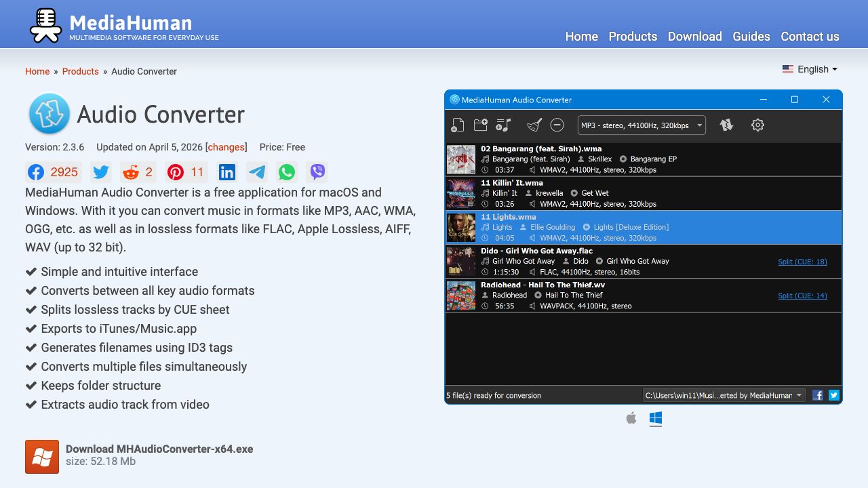This screenshot has height=488, width=868.
Task: Click the MediaHuman logo mascot
Action: (x=46, y=25)
